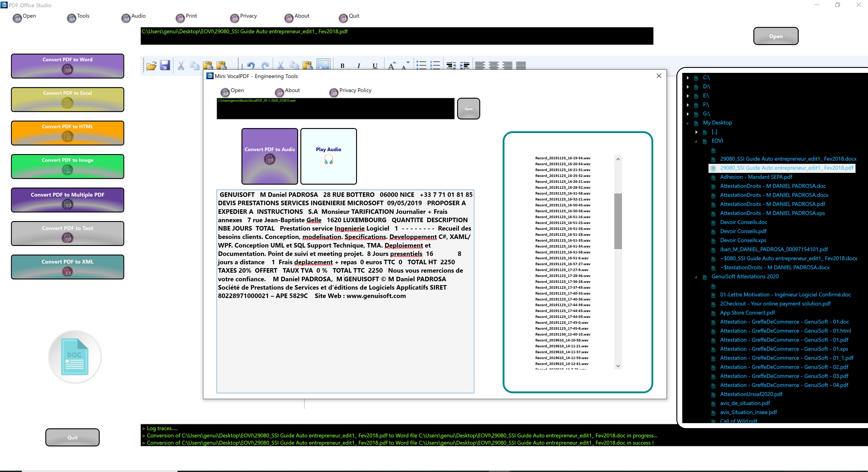Click the Insert image toolbar icon
Screen dimensions: 868x472
pos(323,65)
